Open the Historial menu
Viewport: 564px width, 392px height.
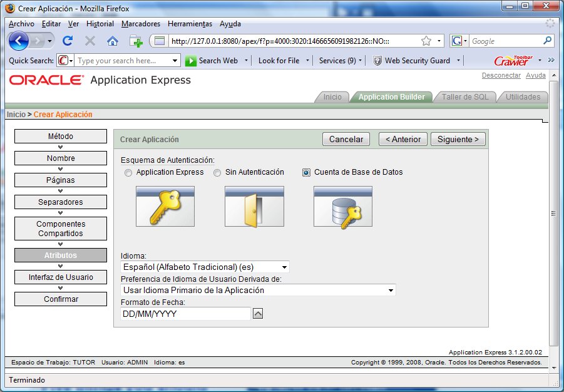[x=100, y=24]
